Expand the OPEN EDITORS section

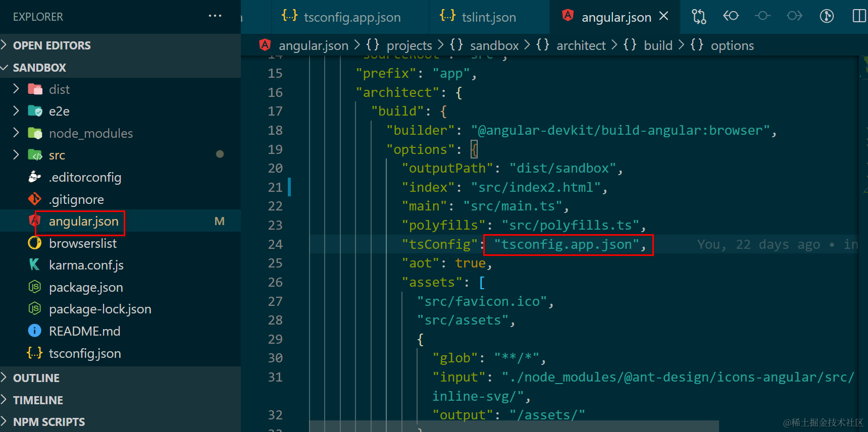click(120, 45)
